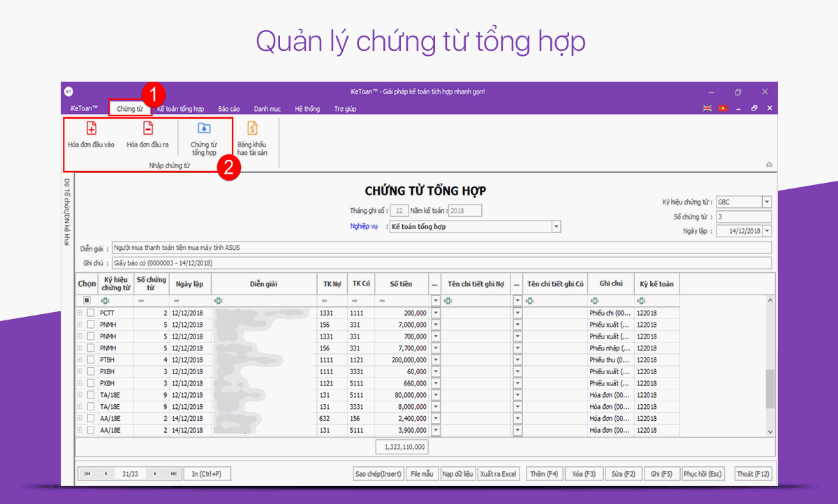The width and height of the screenshot is (838, 504).
Task: Open the Ngày lập date picker dropdown
Action: click(x=767, y=231)
